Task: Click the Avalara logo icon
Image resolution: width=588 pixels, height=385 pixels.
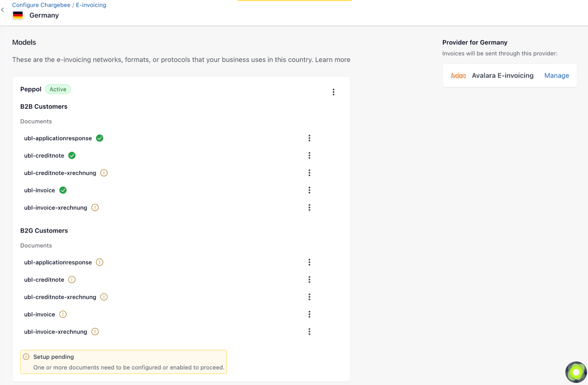Action: (458, 76)
